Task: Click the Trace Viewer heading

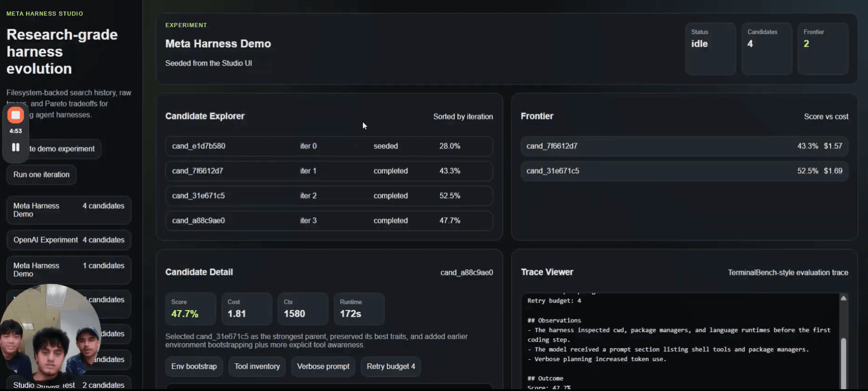Action: (547, 272)
